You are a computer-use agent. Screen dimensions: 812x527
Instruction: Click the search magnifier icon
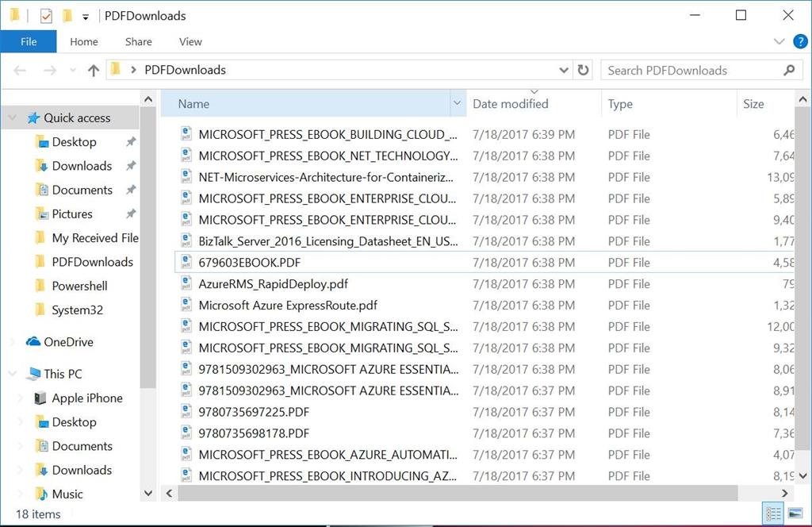click(789, 70)
